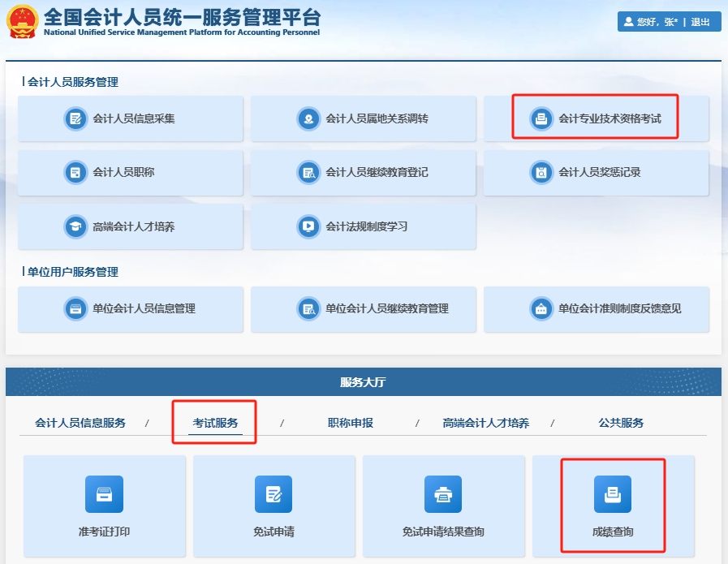Open 单位会计准则制度反馈意见 service
The height and width of the screenshot is (564, 728).
597,309
